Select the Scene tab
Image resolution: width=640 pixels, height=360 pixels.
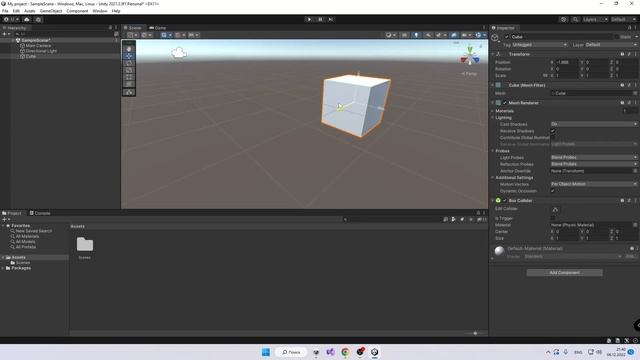[x=133, y=28]
